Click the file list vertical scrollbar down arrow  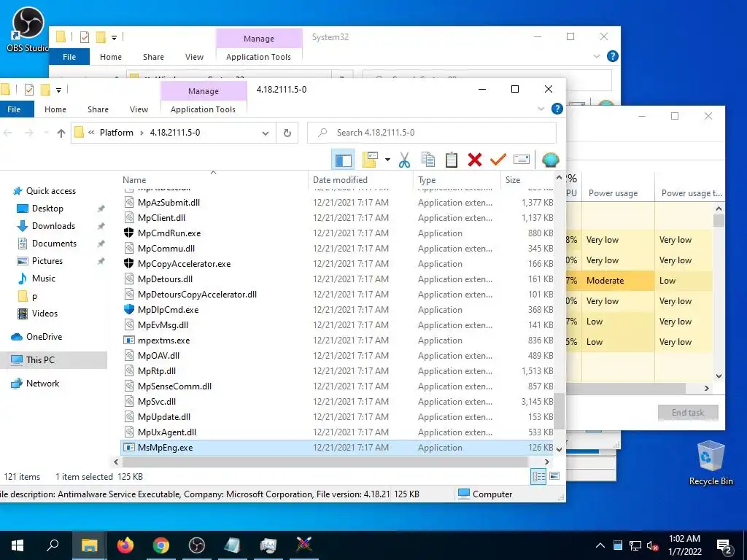(560, 449)
